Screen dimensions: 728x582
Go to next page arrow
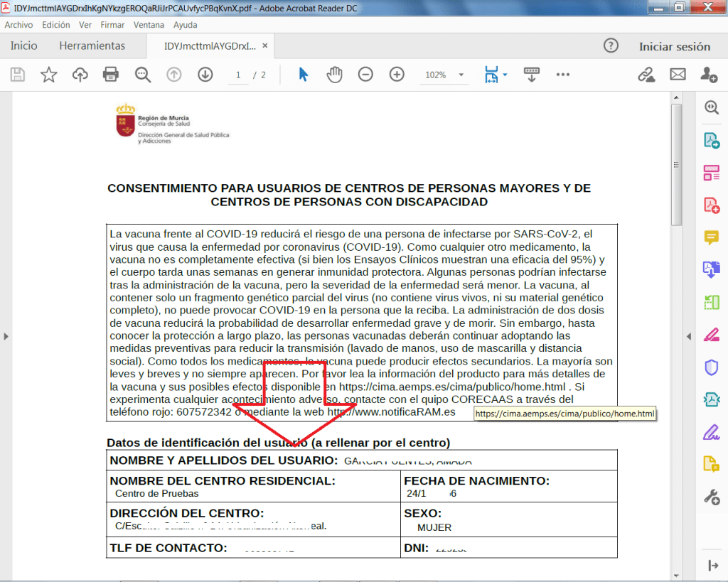tap(205, 75)
